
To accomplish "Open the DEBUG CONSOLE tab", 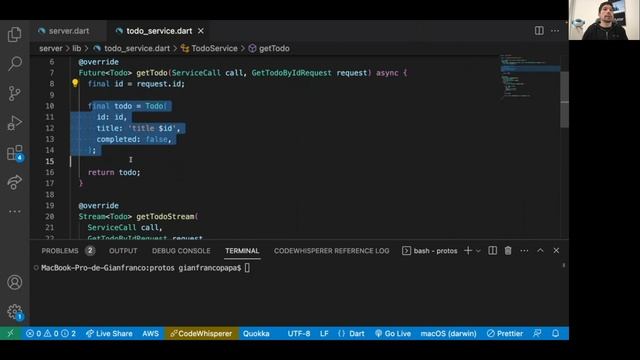I will pyautogui.click(x=181, y=251).
